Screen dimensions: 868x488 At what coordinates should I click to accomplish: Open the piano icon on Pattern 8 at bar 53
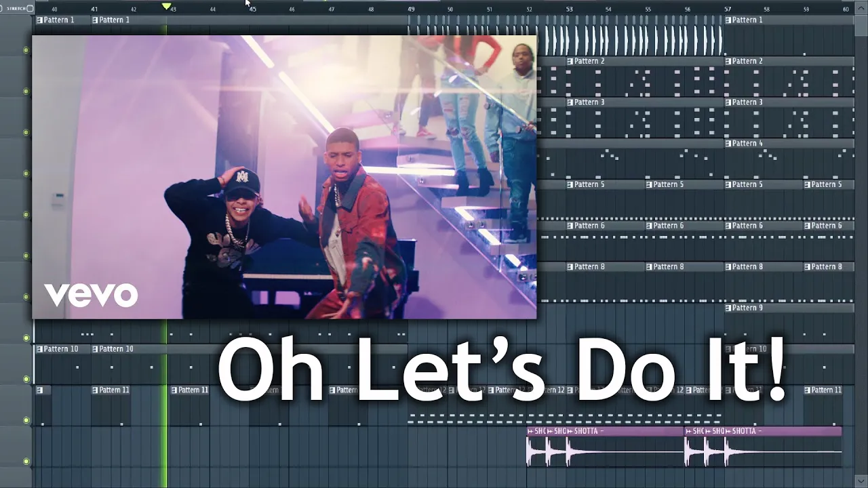(x=570, y=267)
